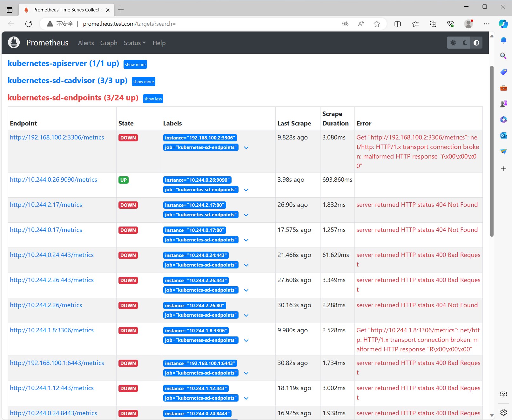Open sidebar tools briefcase

[503, 88]
